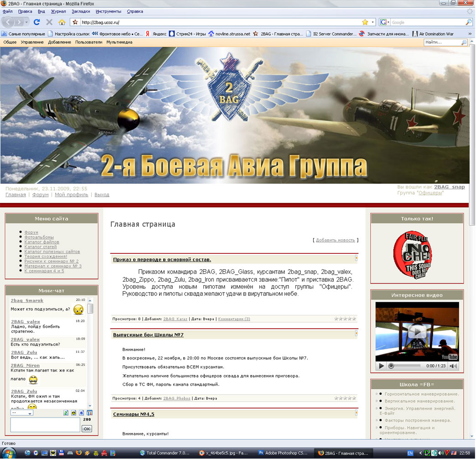This screenshot has height=459, width=476.
Task: Mute the video using the speaker icon
Action: (x=453, y=366)
